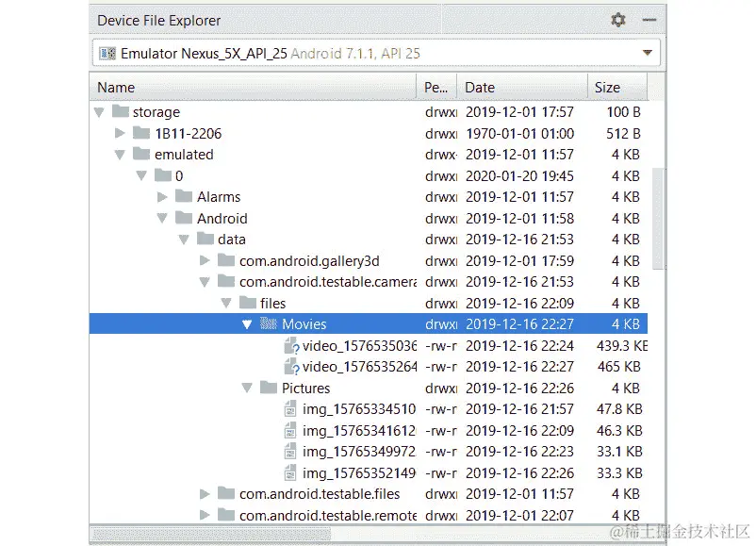Click the video_157653503 unknown-file icon
756x546 pixels.
pos(291,346)
